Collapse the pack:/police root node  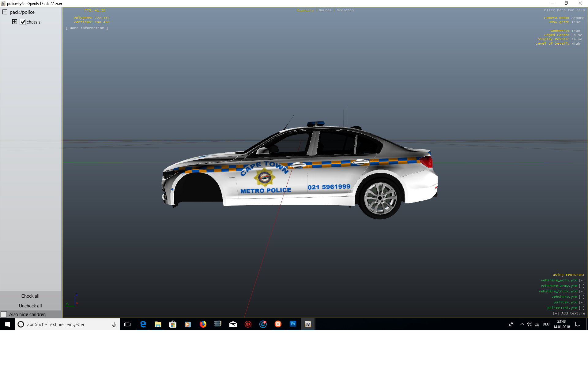(x=5, y=12)
